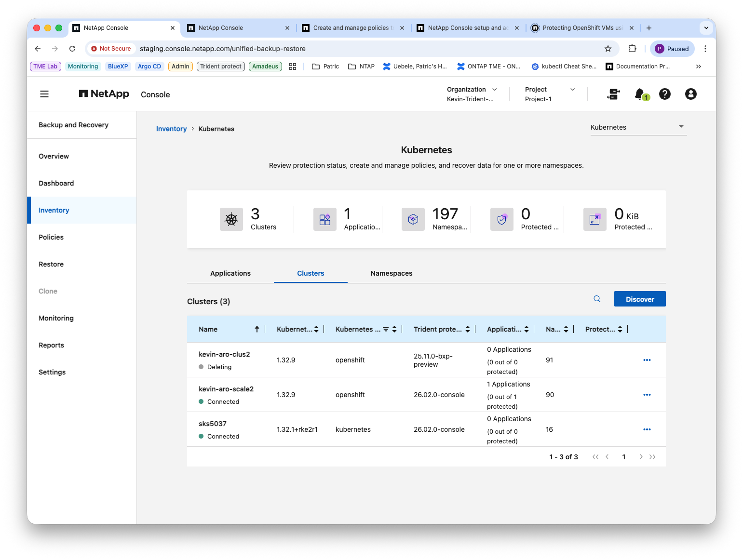Viewport: 743px width, 560px height.
Task: Open the help question mark icon
Action: (x=665, y=94)
